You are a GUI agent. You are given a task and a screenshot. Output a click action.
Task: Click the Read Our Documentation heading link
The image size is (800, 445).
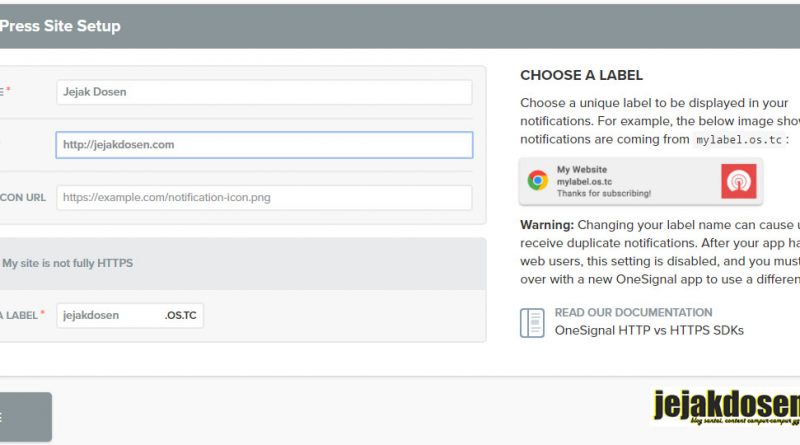tap(633, 312)
